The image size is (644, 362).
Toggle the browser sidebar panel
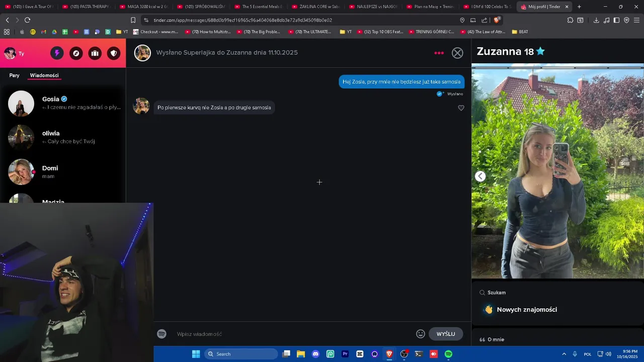click(616, 20)
